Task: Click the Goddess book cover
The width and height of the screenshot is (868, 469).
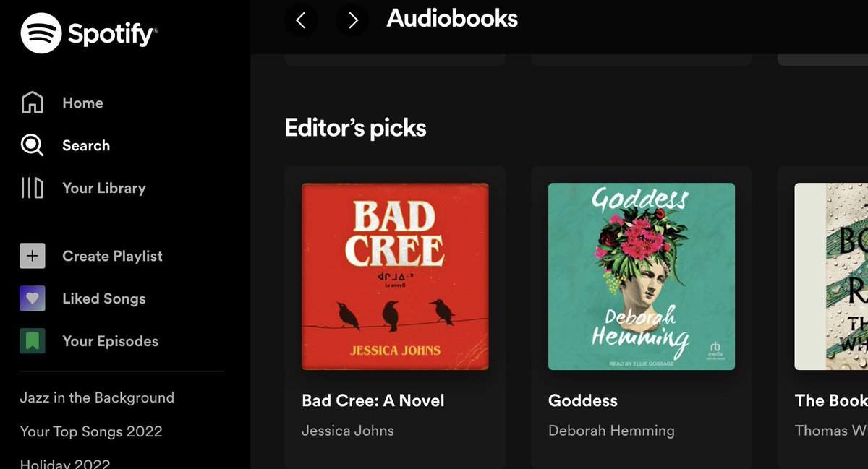Action: click(x=642, y=276)
